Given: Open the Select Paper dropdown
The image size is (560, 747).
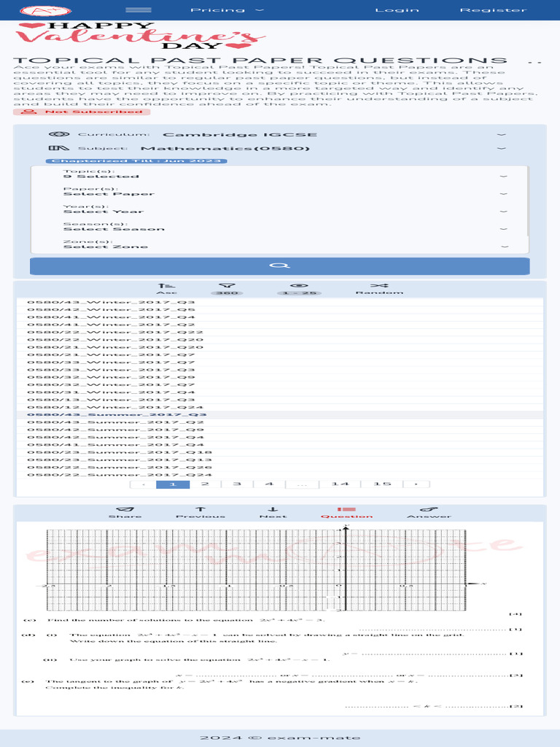Looking at the screenshot, I should pos(285,192).
